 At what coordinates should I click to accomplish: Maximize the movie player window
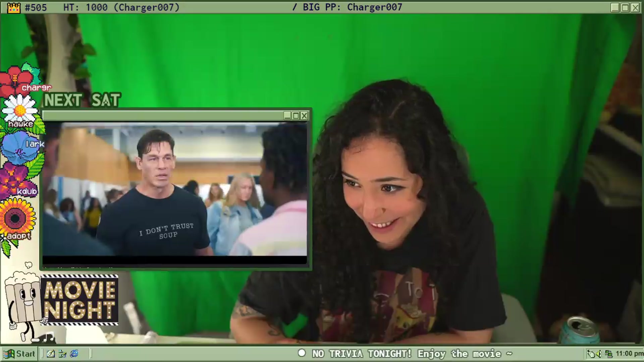[296, 116]
